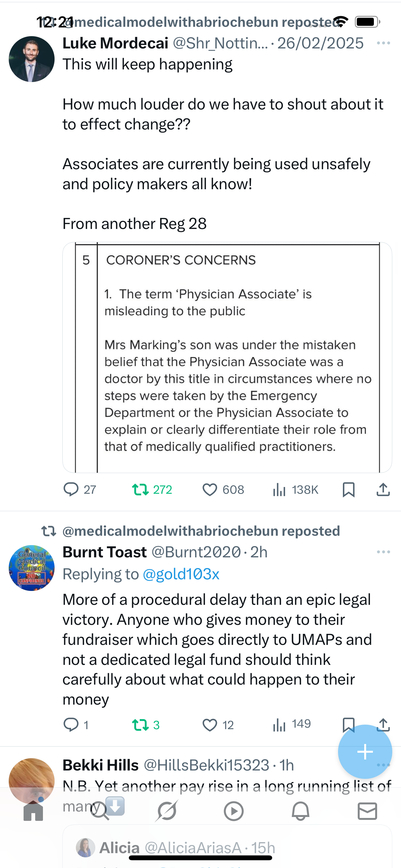This screenshot has width=401, height=868.
Task: Reply to Luke Mordecai's post
Action: [71, 490]
